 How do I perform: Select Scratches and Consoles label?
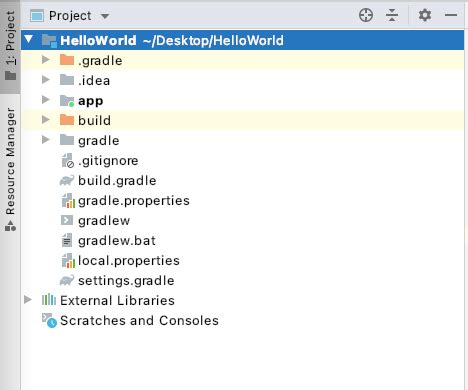pyautogui.click(x=140, y=321)
